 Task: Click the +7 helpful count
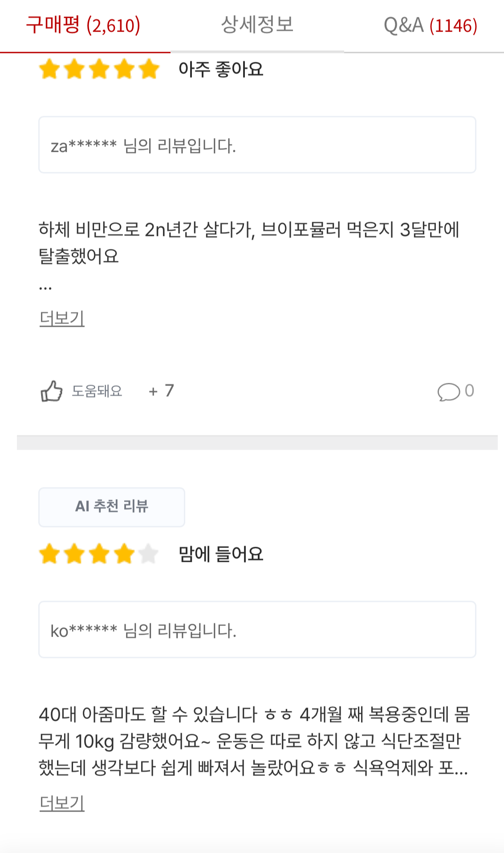click(162, 391)
